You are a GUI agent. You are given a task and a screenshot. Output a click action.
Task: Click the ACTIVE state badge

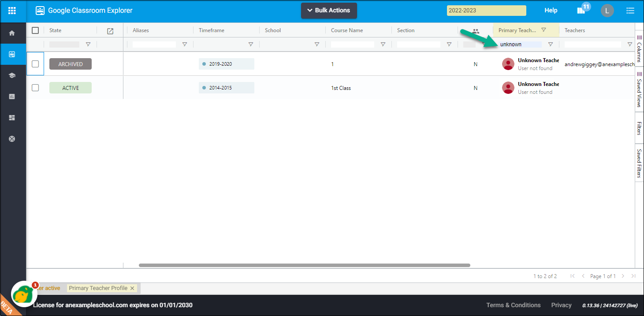coord(71,88)
